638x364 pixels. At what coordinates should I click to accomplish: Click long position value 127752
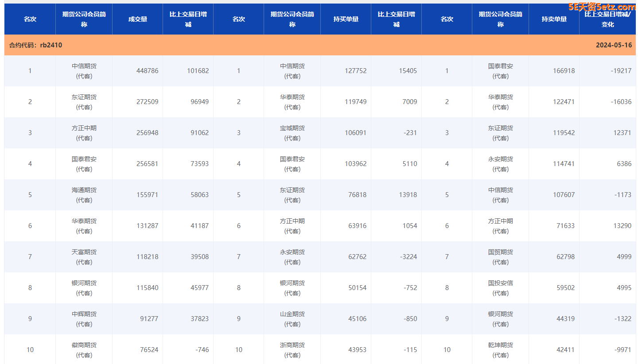[355, 71]
